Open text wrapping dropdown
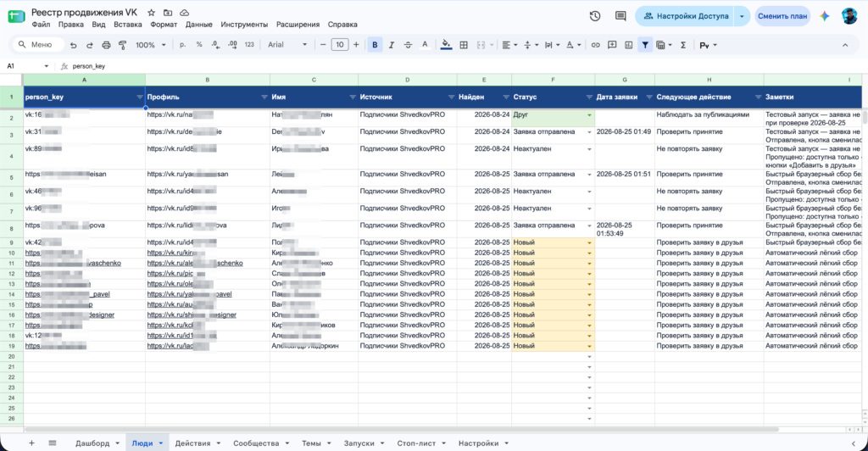The image size is (868, 451). click(551, 45)
